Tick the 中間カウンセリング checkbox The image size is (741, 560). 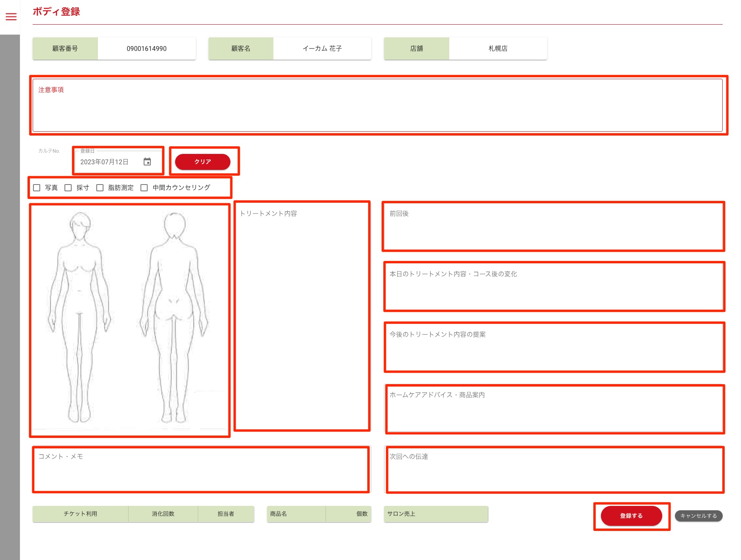tap(144, 188)
